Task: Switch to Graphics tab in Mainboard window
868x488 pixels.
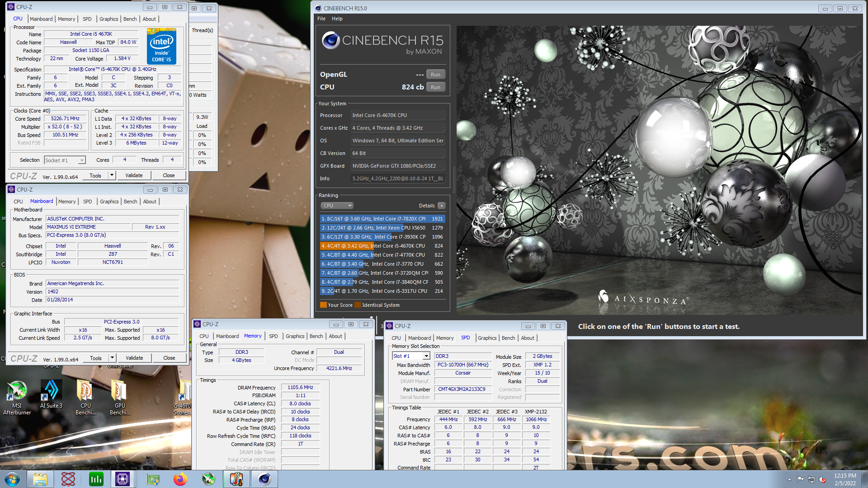Action: tap(109, 202)
